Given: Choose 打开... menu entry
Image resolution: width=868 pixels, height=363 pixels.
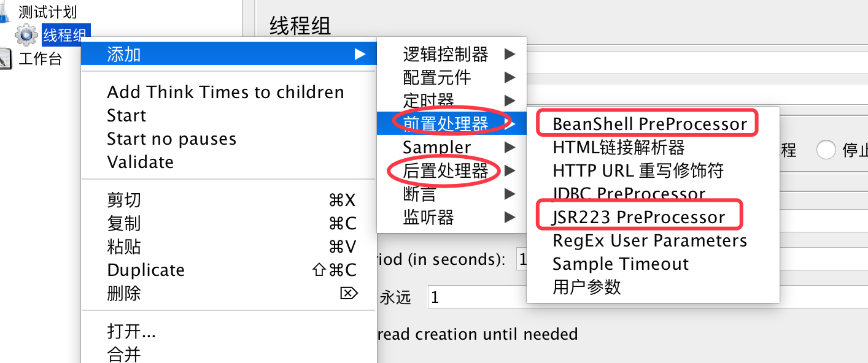Looking at the screenshot, I should [228, 331].
